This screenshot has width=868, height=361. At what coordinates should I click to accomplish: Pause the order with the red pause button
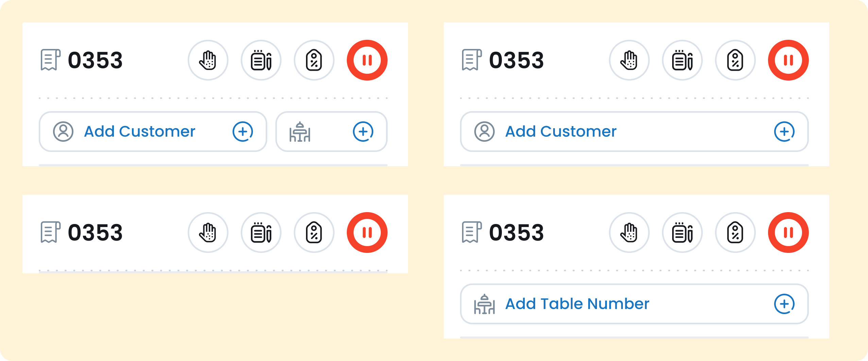click(367, 60)
